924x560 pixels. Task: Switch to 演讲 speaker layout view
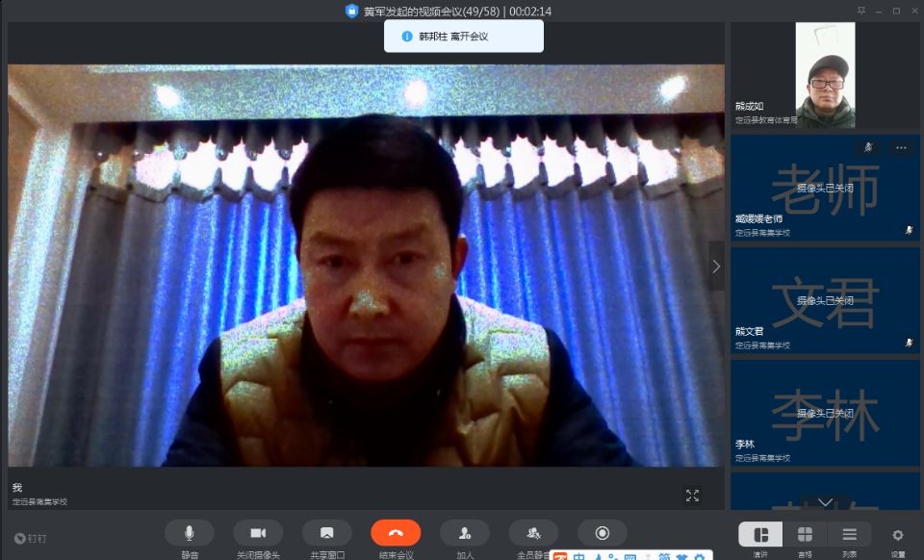[x=760, y=535]
